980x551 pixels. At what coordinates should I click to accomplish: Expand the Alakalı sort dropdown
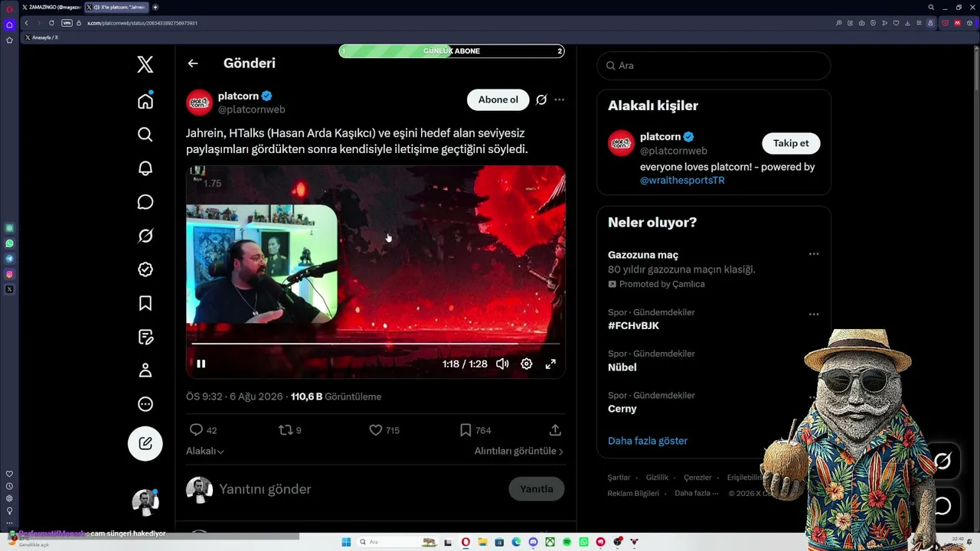tap(205, 452)
